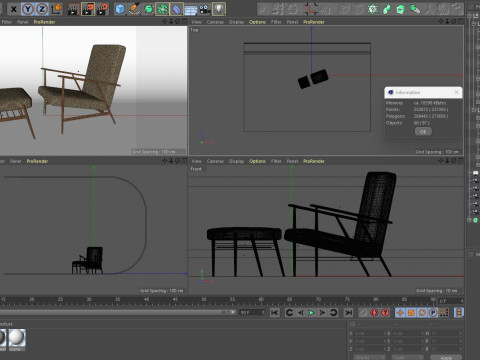Go to next key button
Screen dimensions: 480x360
click(x=333, y=313)
